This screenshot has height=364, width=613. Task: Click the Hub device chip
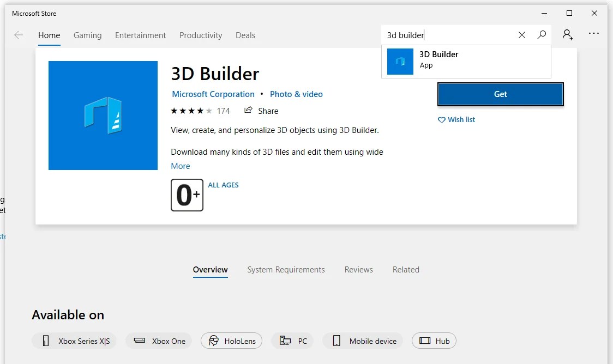coord(434,341)
